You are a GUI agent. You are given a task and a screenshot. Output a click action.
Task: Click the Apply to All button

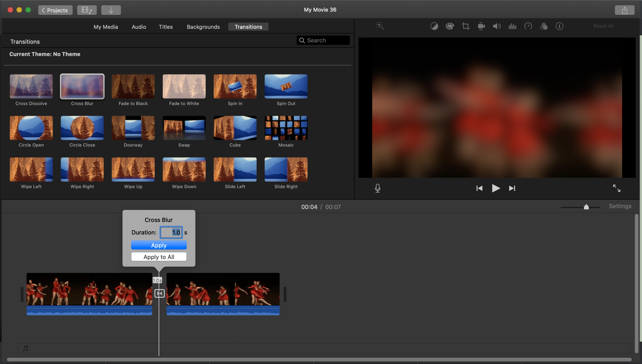click(x=159, y=257)
